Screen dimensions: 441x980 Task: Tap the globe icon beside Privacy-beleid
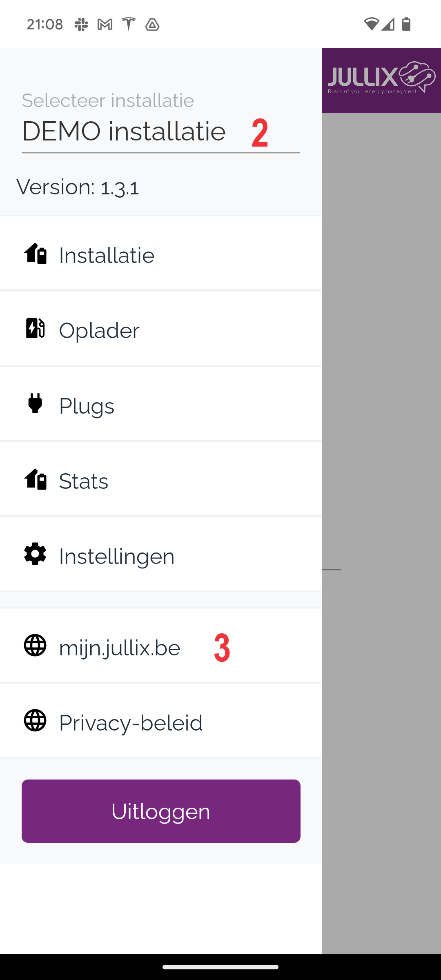click(x=35, y=721)
